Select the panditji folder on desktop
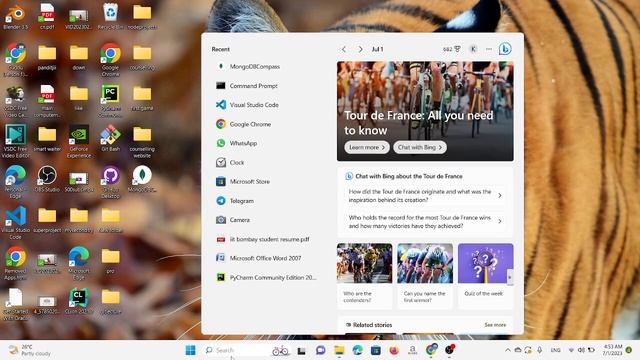The height and width of the screenshot is (360, 640). pyautogui.click(x=47, y=57)
